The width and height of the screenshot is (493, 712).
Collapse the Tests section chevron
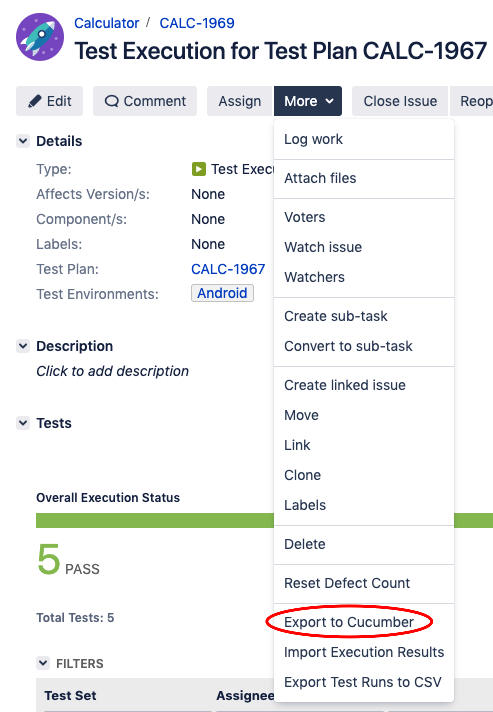point(23,423)
